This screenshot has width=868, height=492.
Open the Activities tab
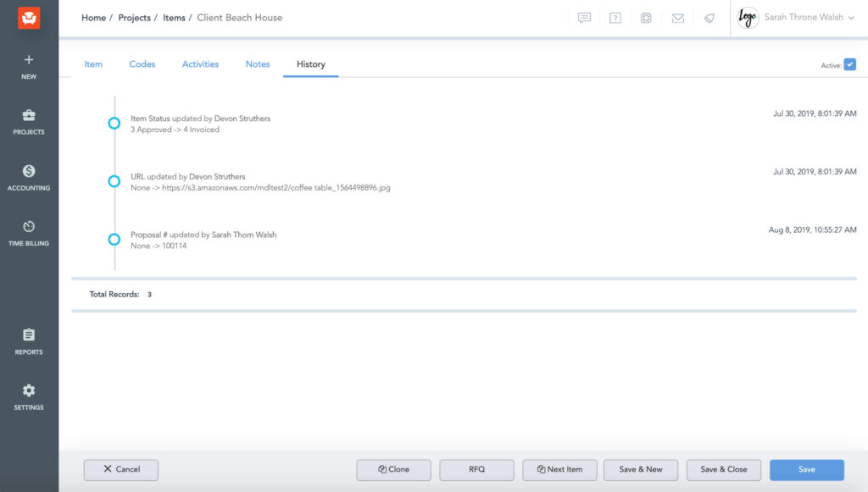click(x=200, y=64)
